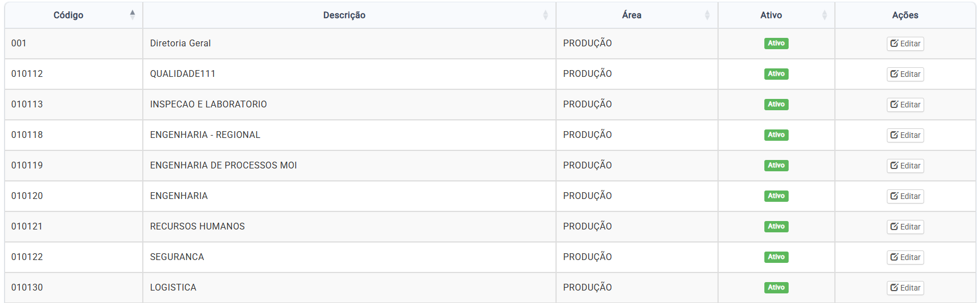The image size is (980, 303).
Task: Click the Área column header text
Action: click(631, 15)
